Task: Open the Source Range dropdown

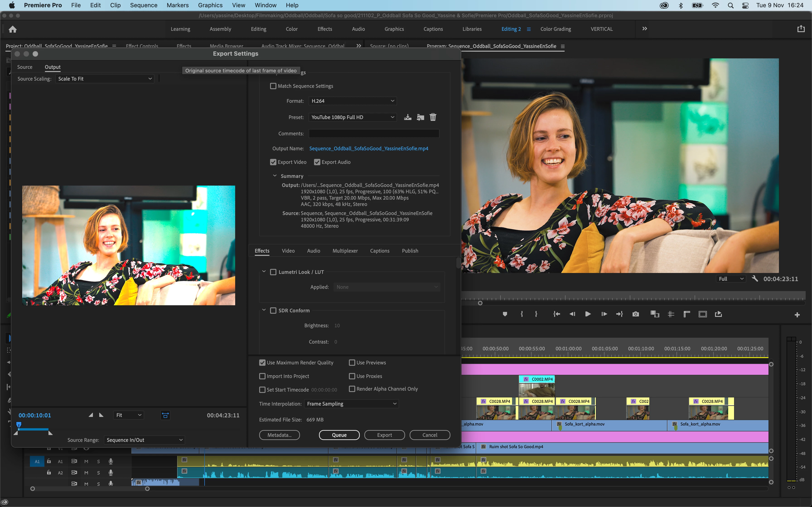Action: 144,440
